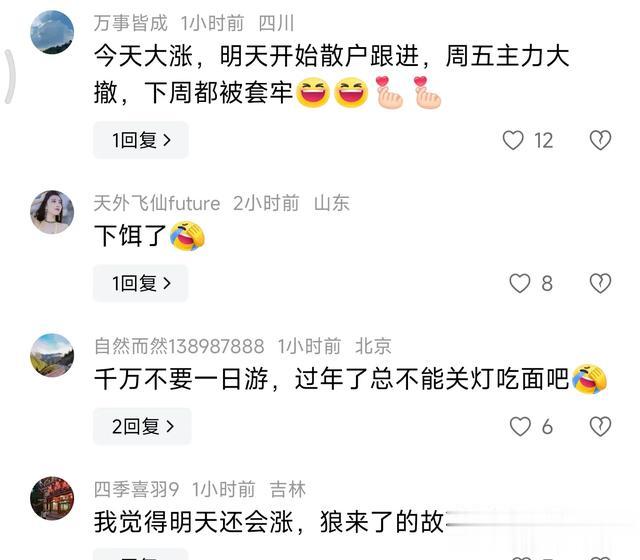Tap broken heart on 下饵了 comment
Viewport: 640px width, 560px height.
(x=600, y=283)
